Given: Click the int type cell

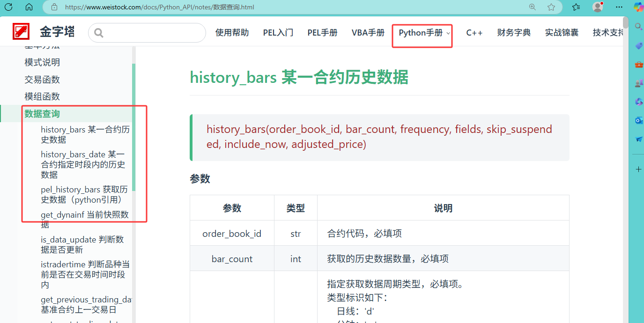Looking at the screenshot, I should click(x=296, y=258).
